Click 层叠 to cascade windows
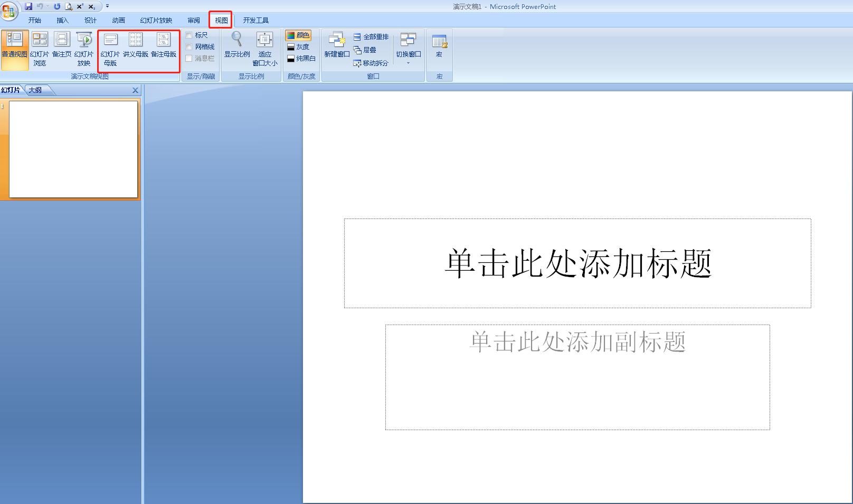The image size is (853, 504). click(x=368, y=50)
